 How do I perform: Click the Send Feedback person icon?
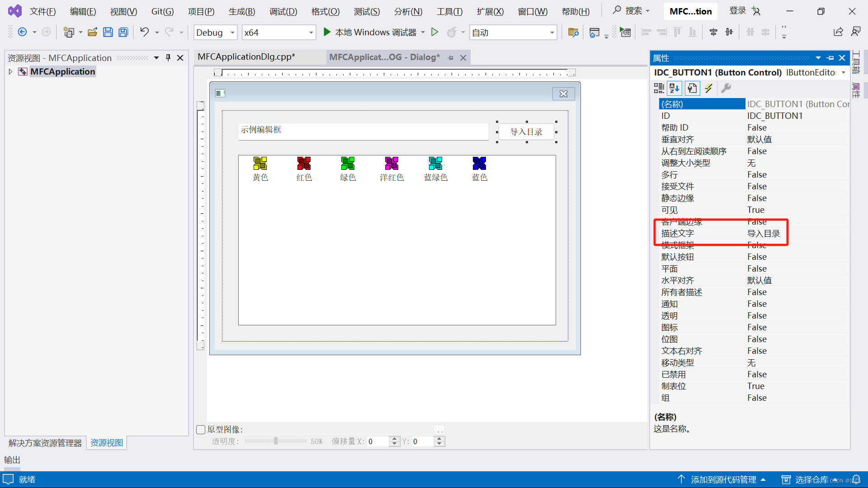pos(856,32)
